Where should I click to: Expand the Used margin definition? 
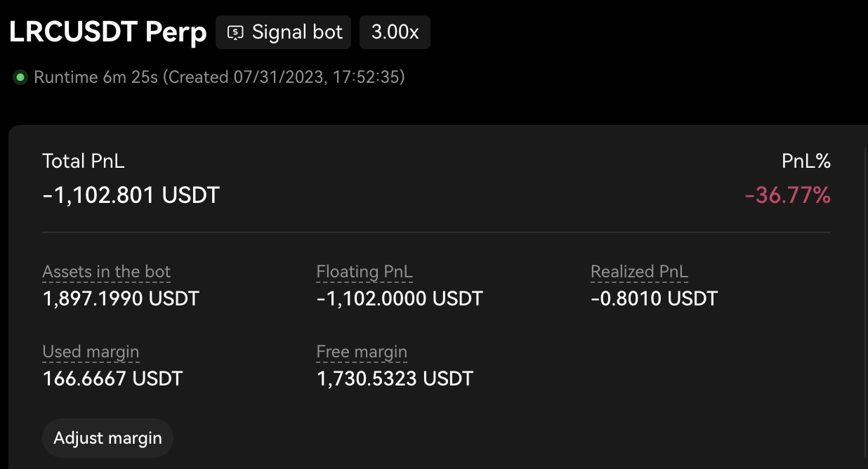pos(91,352)
